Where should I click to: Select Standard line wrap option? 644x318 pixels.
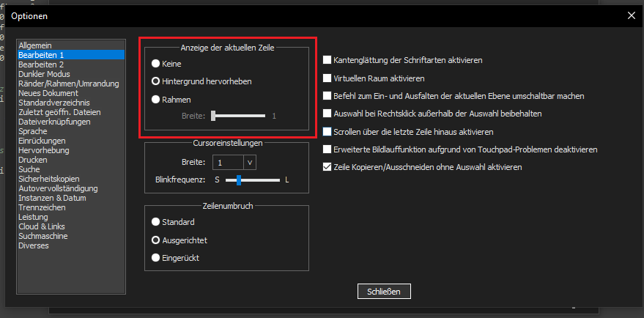(x=155, y=222)
